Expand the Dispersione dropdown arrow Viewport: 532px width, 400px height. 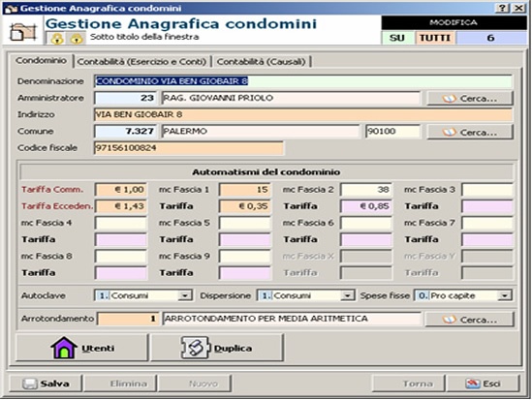click(x=347, y=295)
